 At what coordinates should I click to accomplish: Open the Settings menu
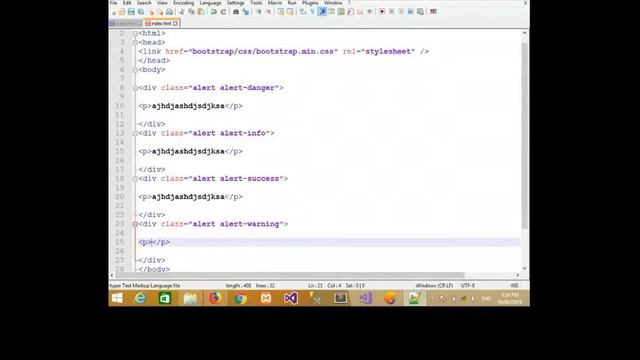tap(236, 3)
